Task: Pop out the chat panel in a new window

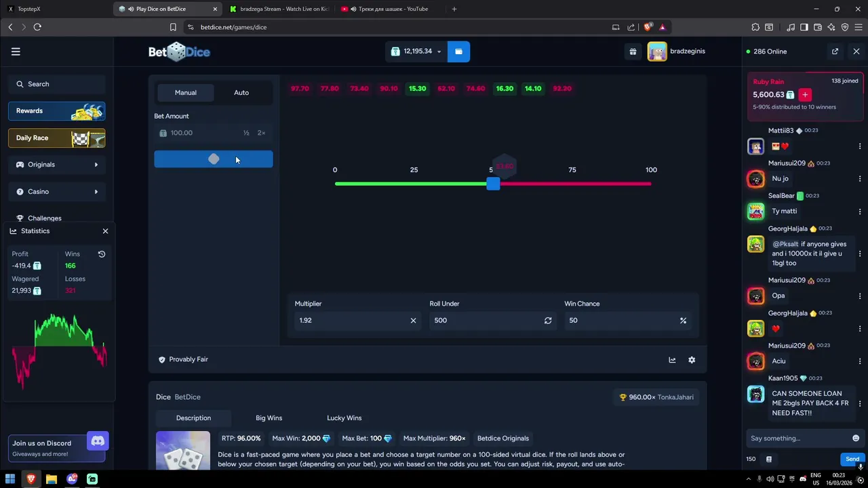Action: pos(835,52)
